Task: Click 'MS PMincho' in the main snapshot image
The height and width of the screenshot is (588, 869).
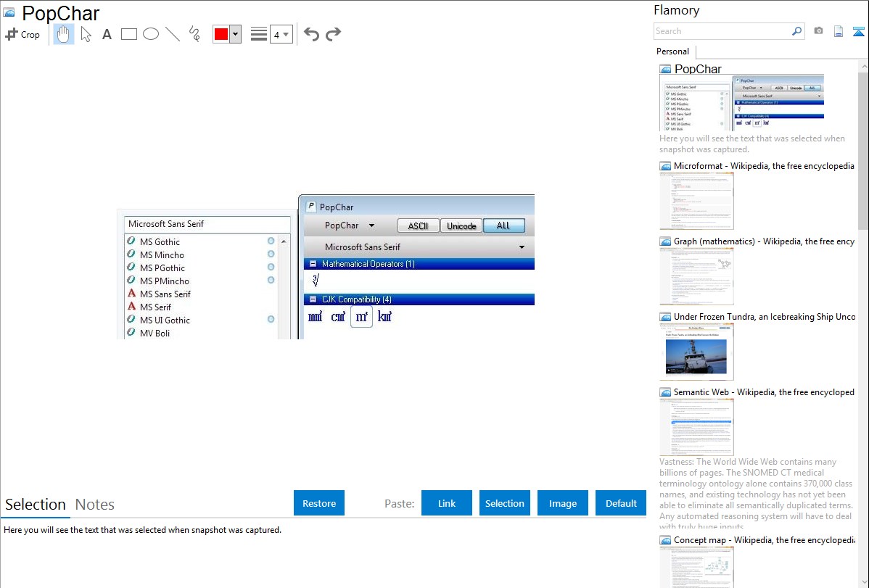Action: (x=165, y=281)
